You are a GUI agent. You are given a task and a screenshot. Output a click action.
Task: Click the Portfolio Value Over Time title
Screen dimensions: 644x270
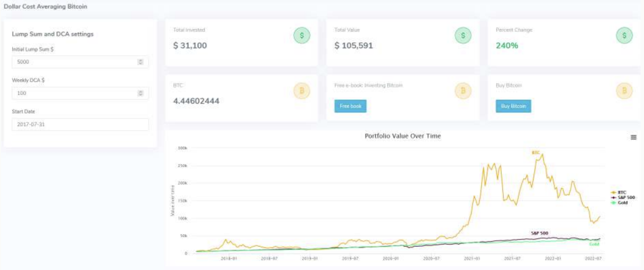(x=402, y=136)
